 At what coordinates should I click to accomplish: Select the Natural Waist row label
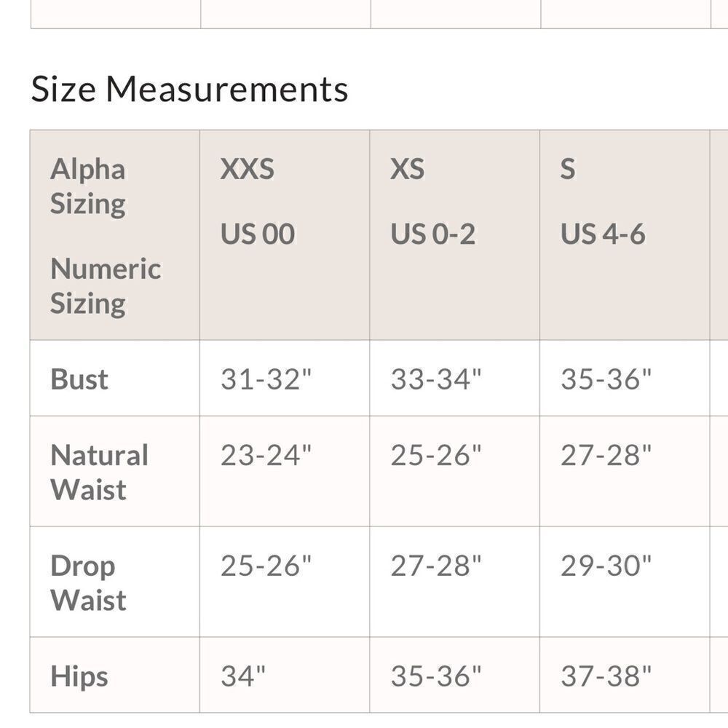(99, 472)
